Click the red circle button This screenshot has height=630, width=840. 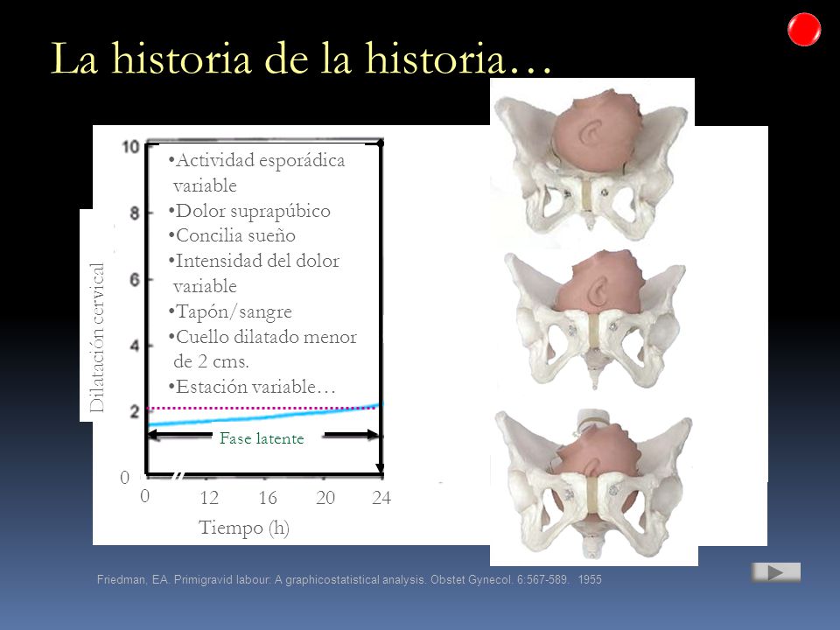point(804,30)
